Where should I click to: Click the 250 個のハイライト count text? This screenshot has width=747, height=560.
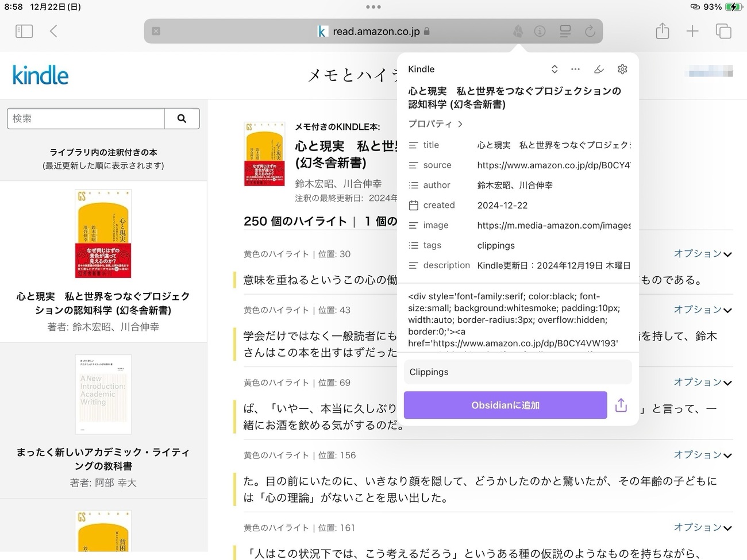click(x=295, y=221)
